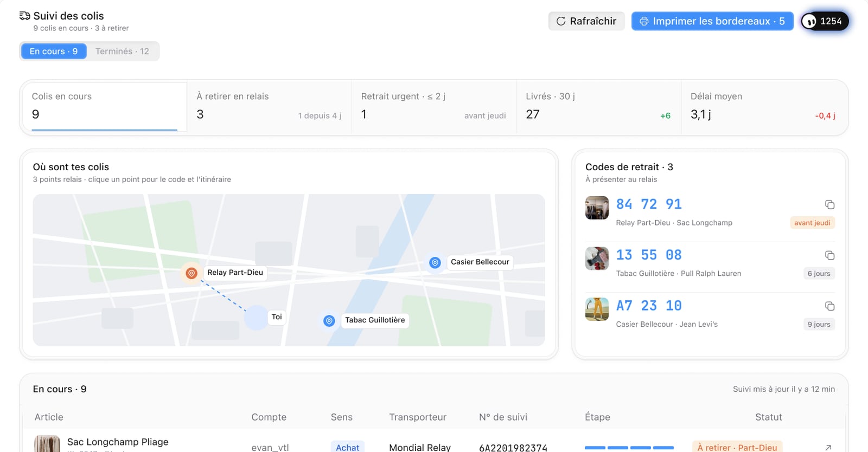Copy the 13 55 08 pickup code

[829, 255]
